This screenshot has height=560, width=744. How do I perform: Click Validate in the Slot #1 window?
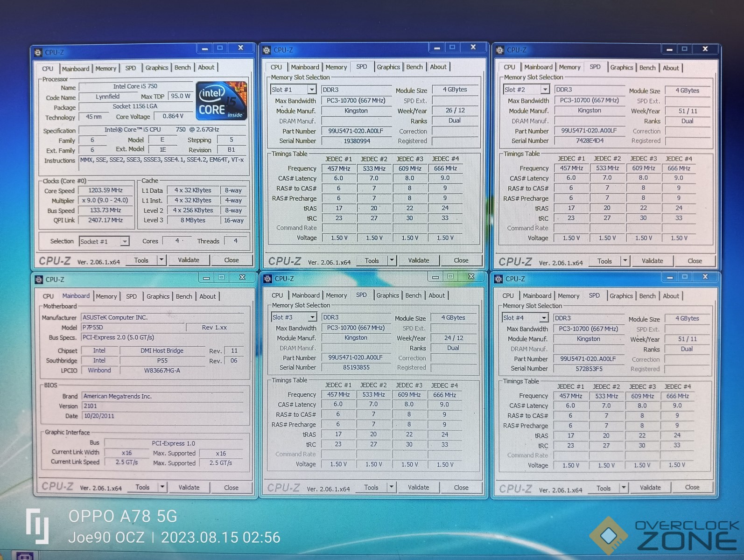419,260
